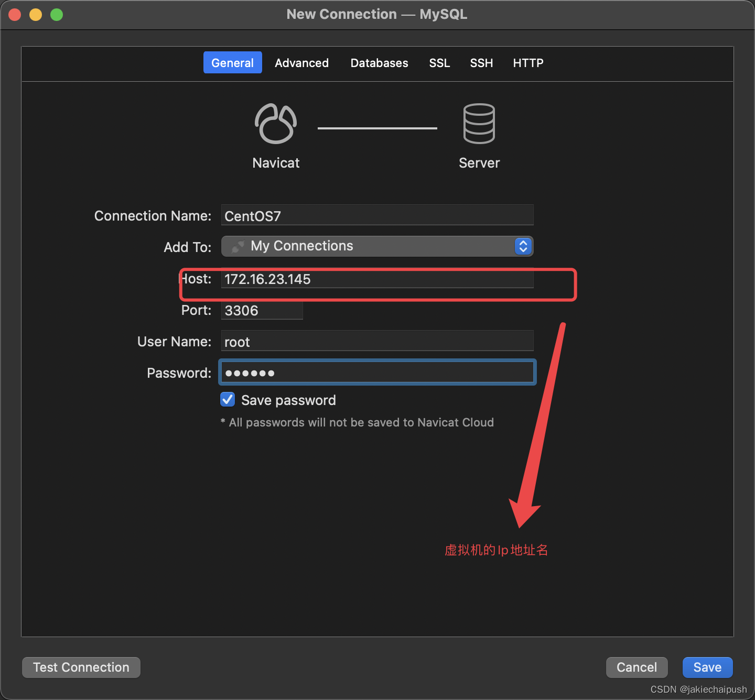
Task: Open the General tab
Action: 233,63
